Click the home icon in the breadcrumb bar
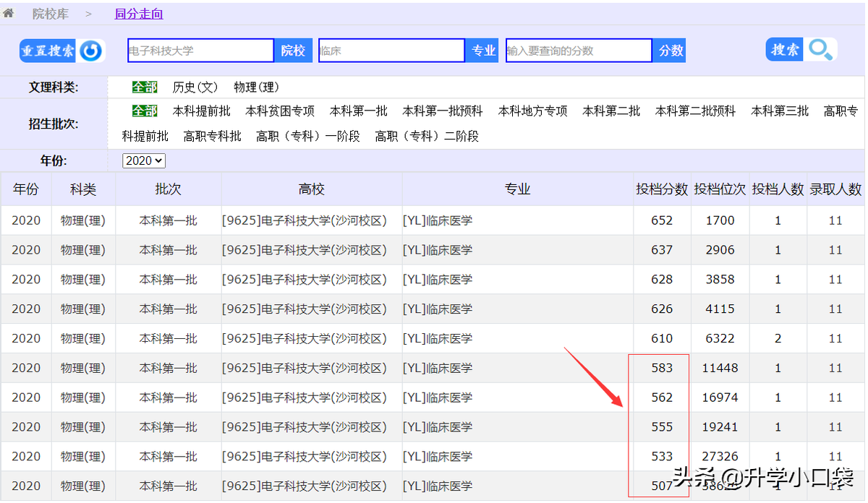Viewport: 868px width, 503px height. click(x=9, y=12)
